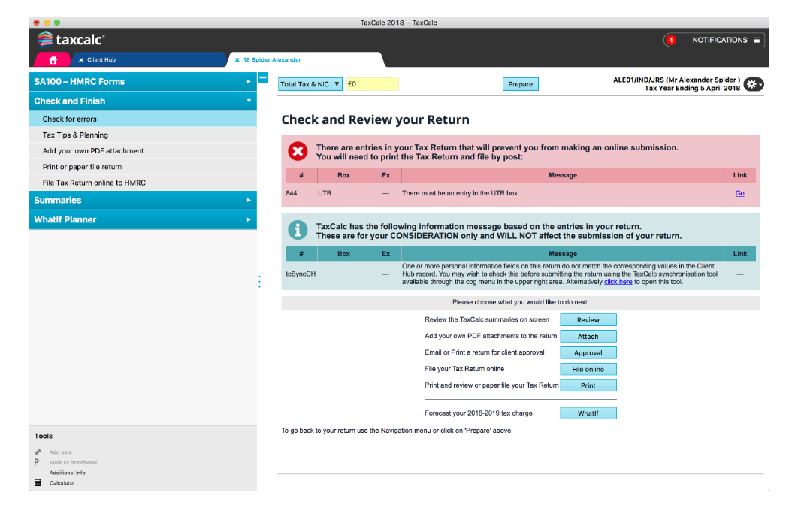Open the Notifications menu
Viewport: 798px width, 532px height.
[725, 40]
